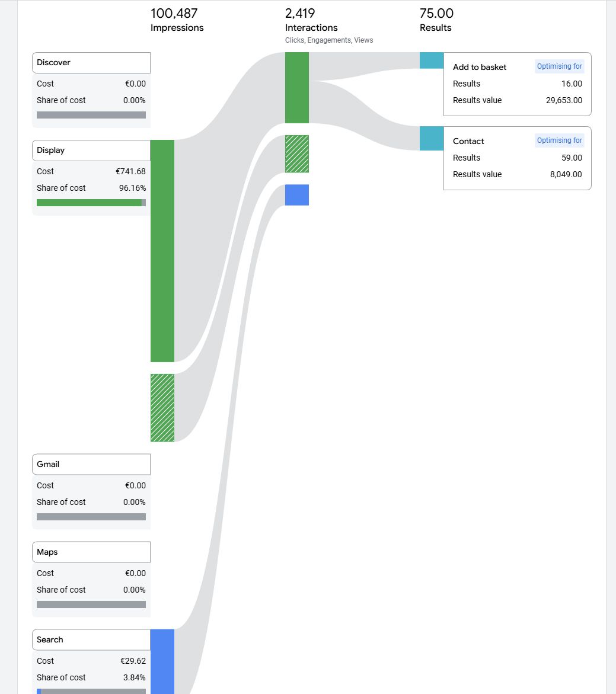The height and width of the screenshot is (694, 616).
Task: Click Optimising for badge on Contact card
Action: 559,141
